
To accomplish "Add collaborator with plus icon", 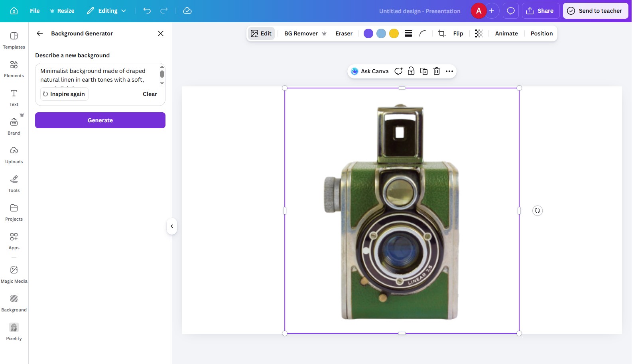I will tap(492, 11).
